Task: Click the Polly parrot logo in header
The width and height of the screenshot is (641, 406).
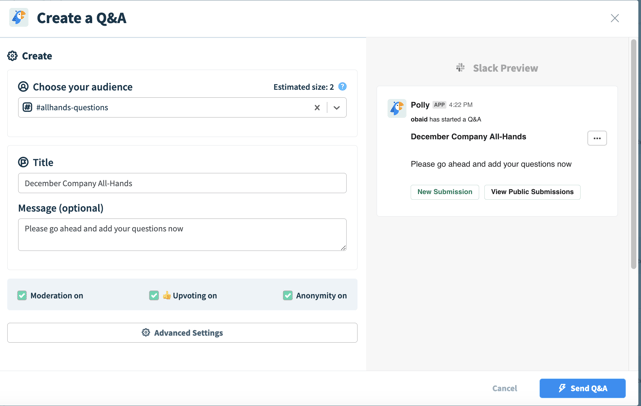Action: pyautogui.click(x=19, y=18)
